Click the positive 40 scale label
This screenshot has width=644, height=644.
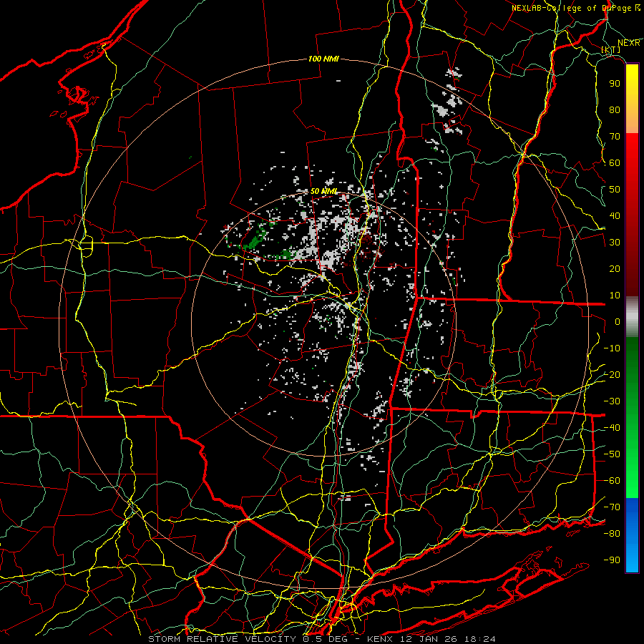[x=615, y=216]
